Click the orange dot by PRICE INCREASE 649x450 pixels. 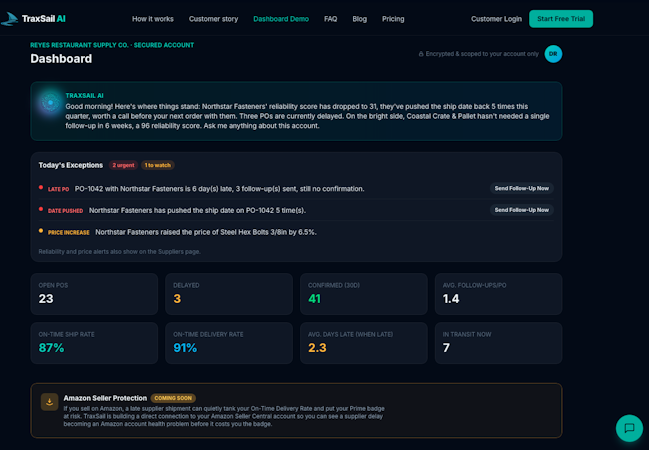(x=41, y=231)
